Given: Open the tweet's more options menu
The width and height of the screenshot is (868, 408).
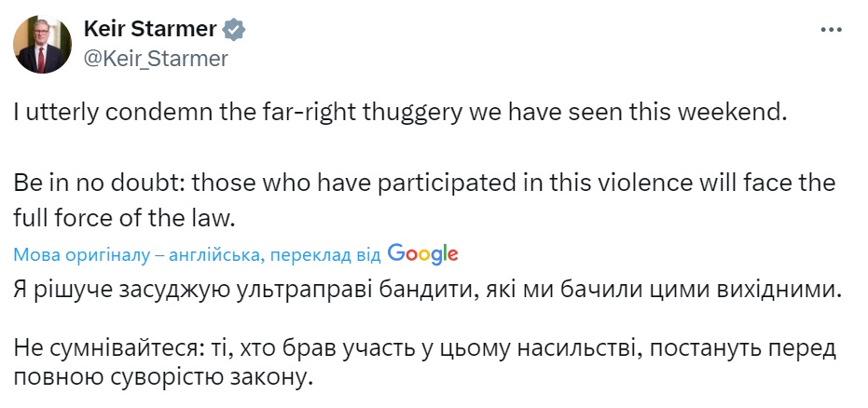Looking at the screenshot, I should tap(830, 30).
